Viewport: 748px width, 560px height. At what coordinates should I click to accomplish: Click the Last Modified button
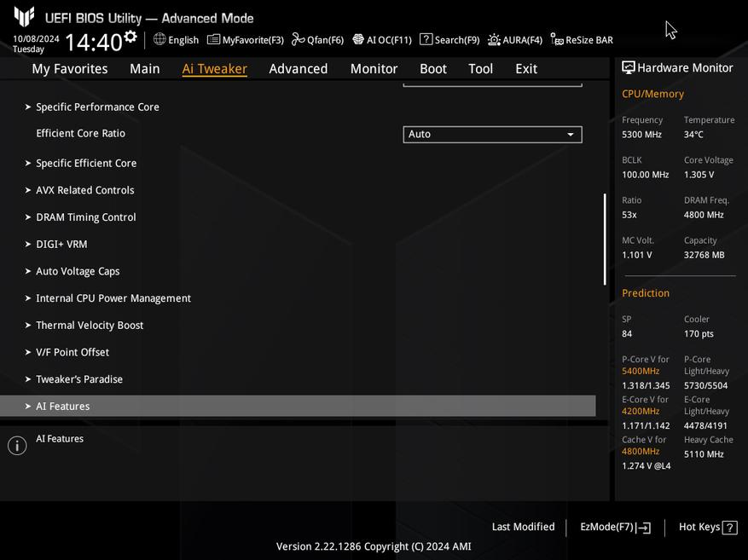pos(523,527)
